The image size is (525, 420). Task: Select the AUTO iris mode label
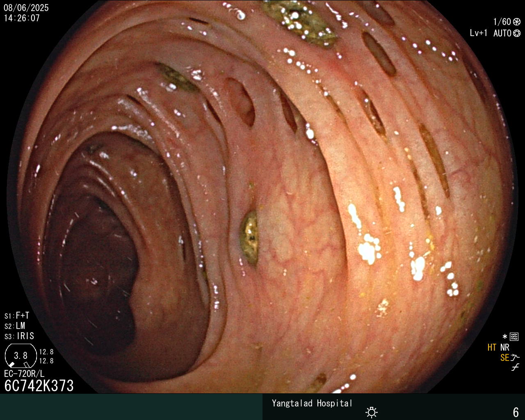click(x=502, y=33)
